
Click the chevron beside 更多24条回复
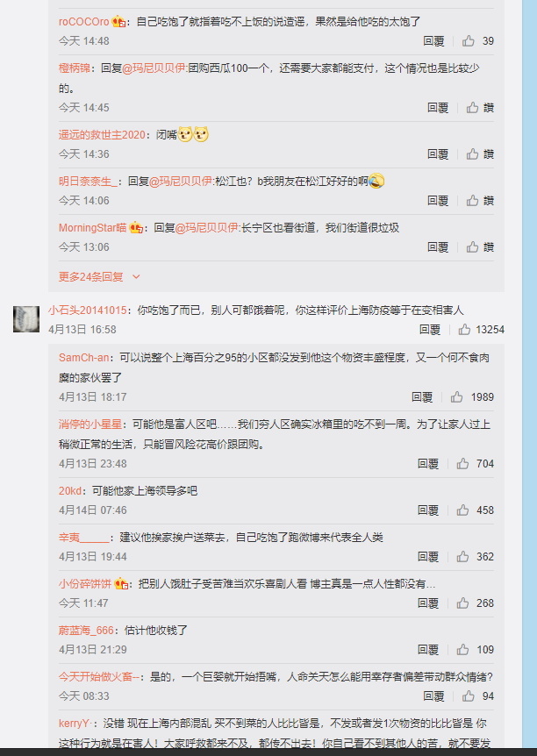(x=136, y=277)
